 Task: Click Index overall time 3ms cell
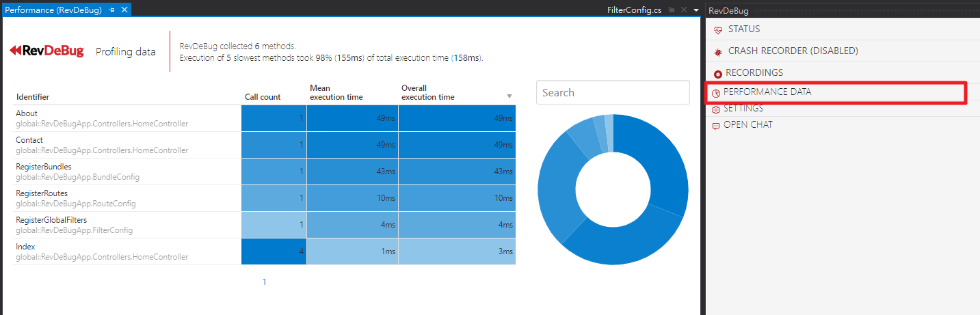[458, 251]
